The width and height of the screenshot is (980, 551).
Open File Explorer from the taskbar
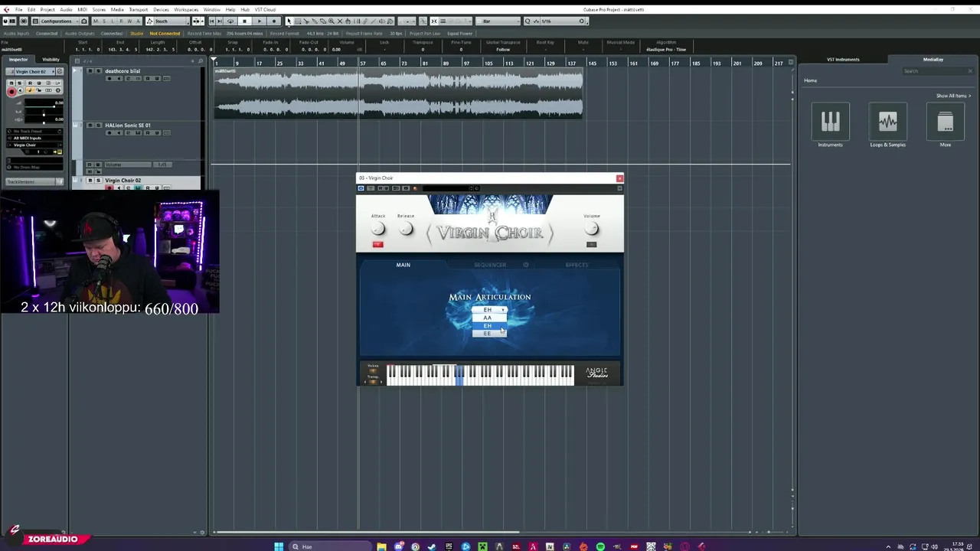pyautogui.click(x=381, y=546)
